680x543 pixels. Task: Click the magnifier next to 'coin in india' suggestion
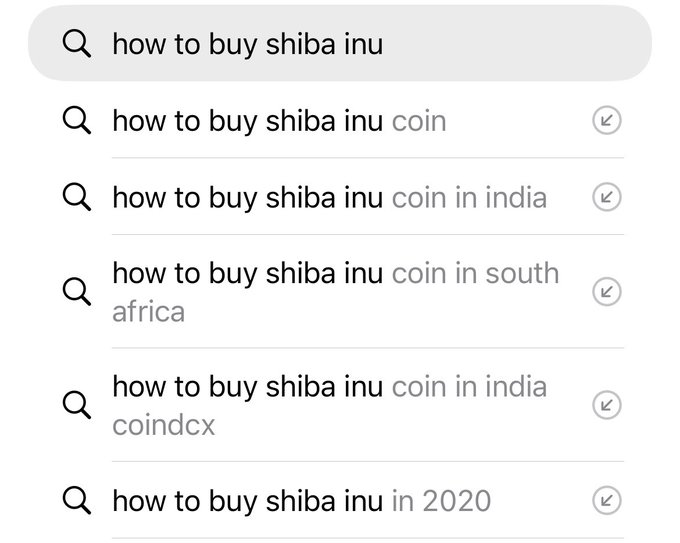point(76,197)
